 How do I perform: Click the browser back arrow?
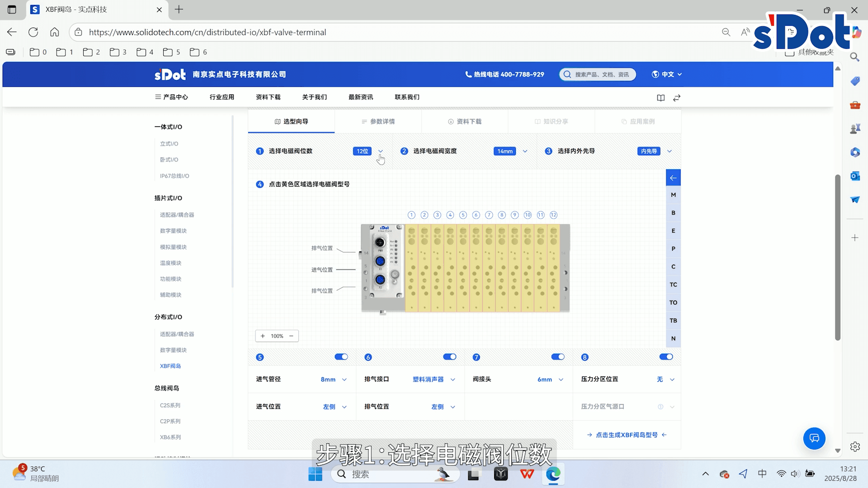(x=12, y=32)
